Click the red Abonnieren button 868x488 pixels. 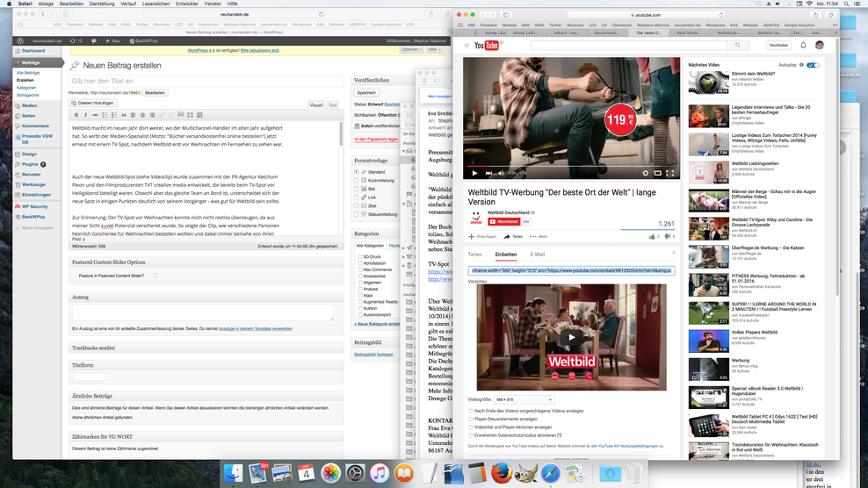click(x=503, y=222)
